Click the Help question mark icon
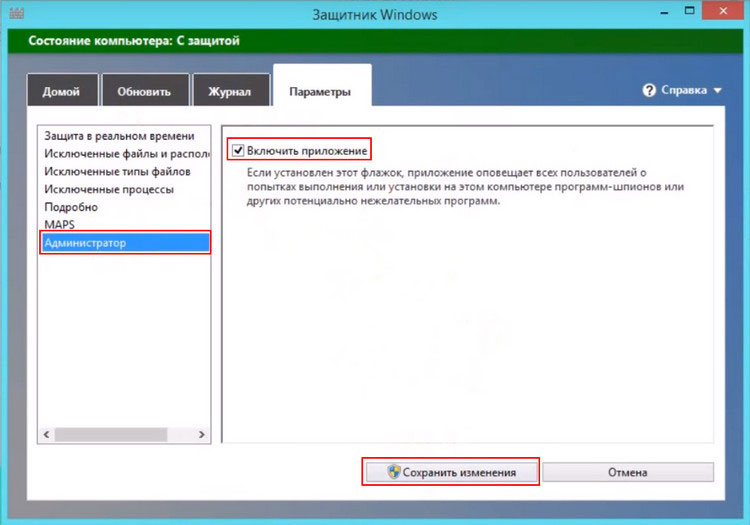The image size is (750, 525). (x=650, y=90)
